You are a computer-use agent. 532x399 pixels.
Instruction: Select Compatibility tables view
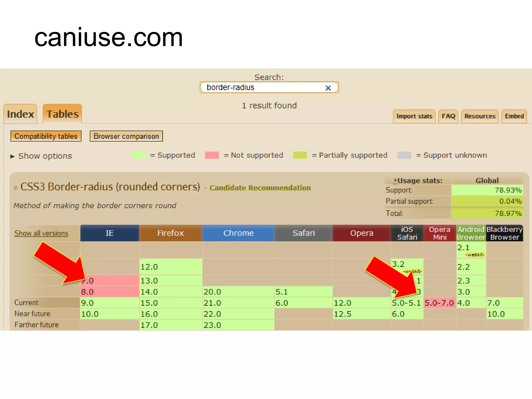coord(46,136)
